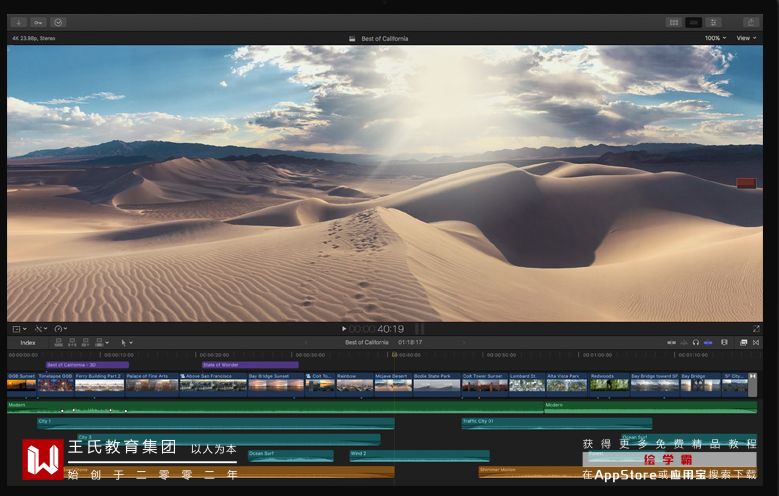Select Bay Bridge Sunset clip
The width and height of the screenshot is (779, 496).
click(x=276, y=383)
